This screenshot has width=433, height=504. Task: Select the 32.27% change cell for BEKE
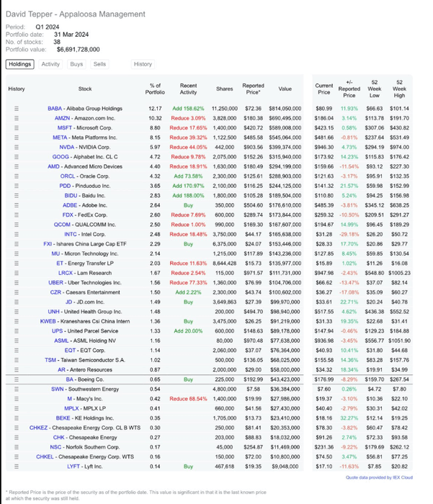pyautogui.click(x=349, y=418)
